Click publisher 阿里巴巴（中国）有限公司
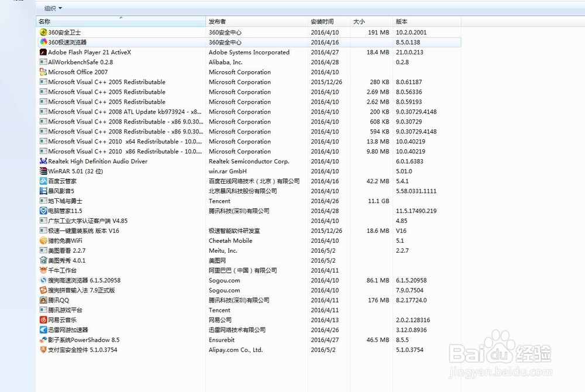The image size is (585, 392). pyautogui.click(x=243, y=270)
